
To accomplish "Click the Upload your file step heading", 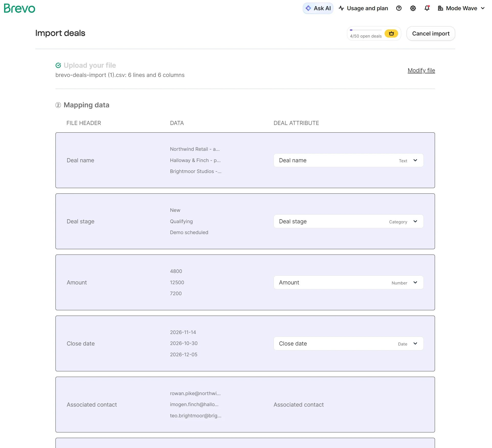I will pos(90,65).
